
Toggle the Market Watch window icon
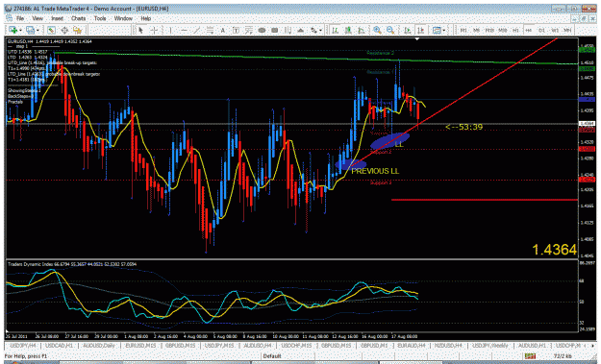coord(51,30)
